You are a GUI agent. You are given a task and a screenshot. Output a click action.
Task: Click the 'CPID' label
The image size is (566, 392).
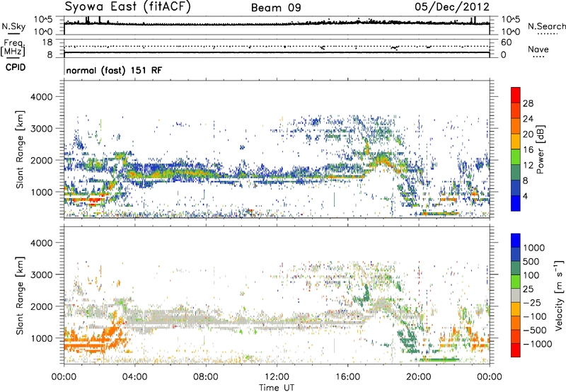[x=16, y=67]
